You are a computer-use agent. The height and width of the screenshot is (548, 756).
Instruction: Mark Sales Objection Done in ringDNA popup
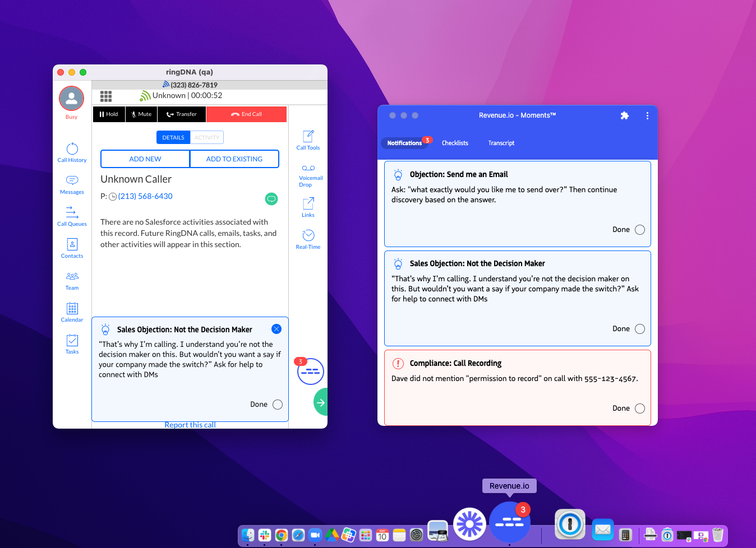click(x=278, y=405)
